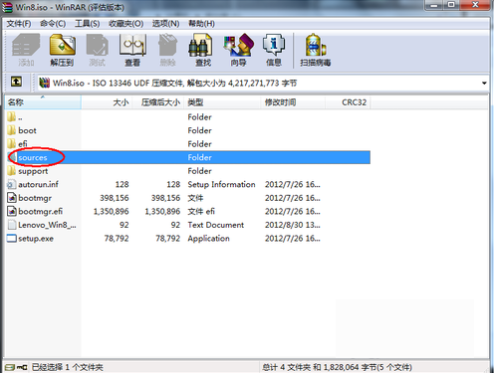This screenshot has width=495, height=373.
Task: Click the Lenovo_Win8 text file icon
Action: click(12, 225)
